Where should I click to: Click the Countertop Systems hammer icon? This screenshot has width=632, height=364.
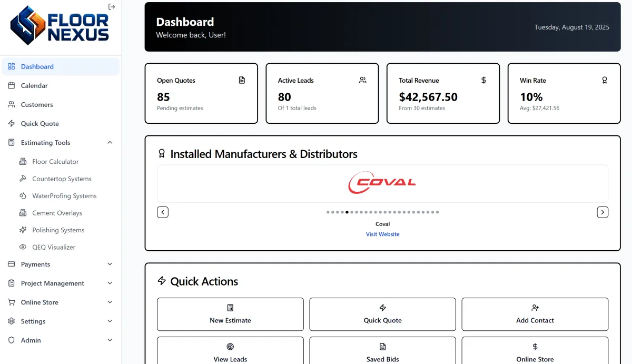coord(23,179)
